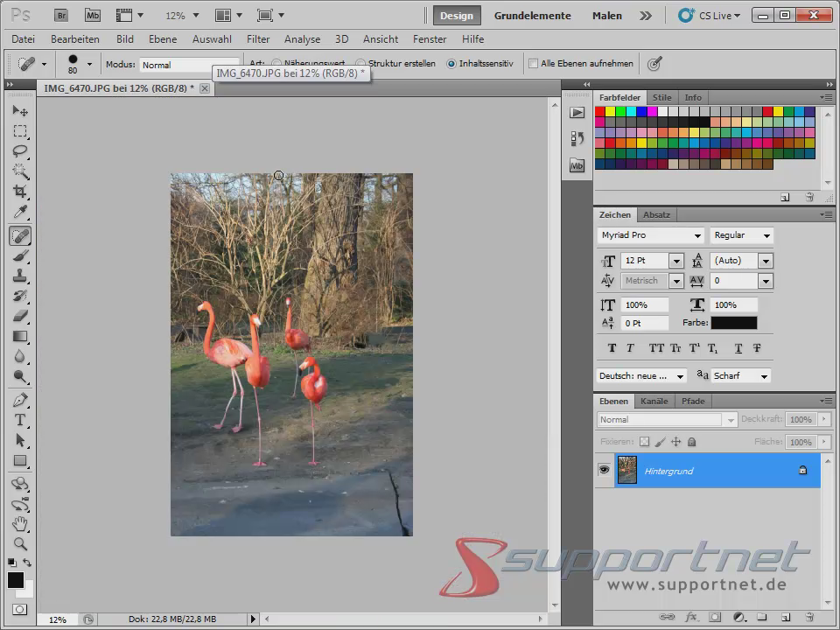This screenshot has width=840, height=630.
Task: Select the Spot Healing Brush tool
Action: [20, 234]
